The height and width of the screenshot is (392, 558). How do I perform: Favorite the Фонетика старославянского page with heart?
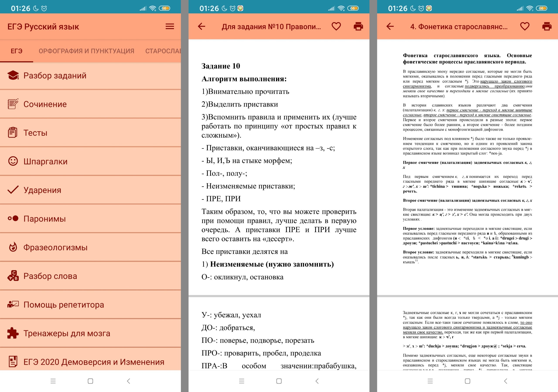(525, 26)
